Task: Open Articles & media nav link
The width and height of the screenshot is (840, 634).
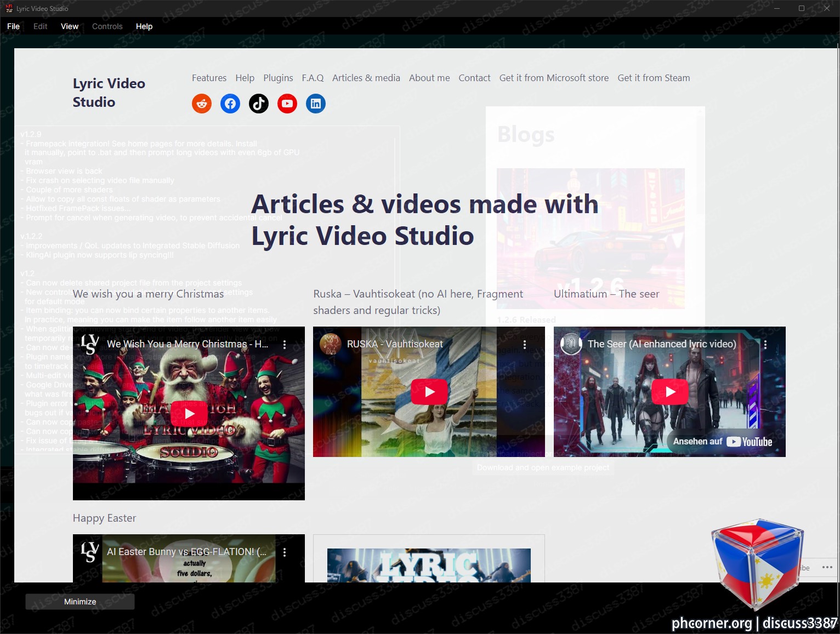Action: pos(366,78)
